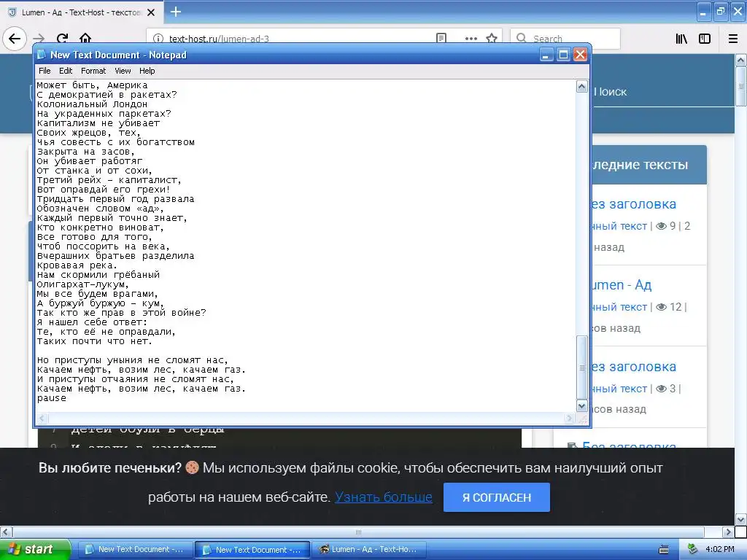747x560 pixels.
Task: Open the Firefox hamburger menu
Action: [x=733, y=39]
